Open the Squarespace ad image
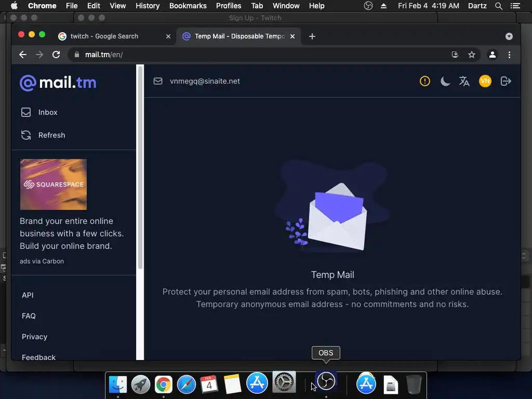 (54, 184)
